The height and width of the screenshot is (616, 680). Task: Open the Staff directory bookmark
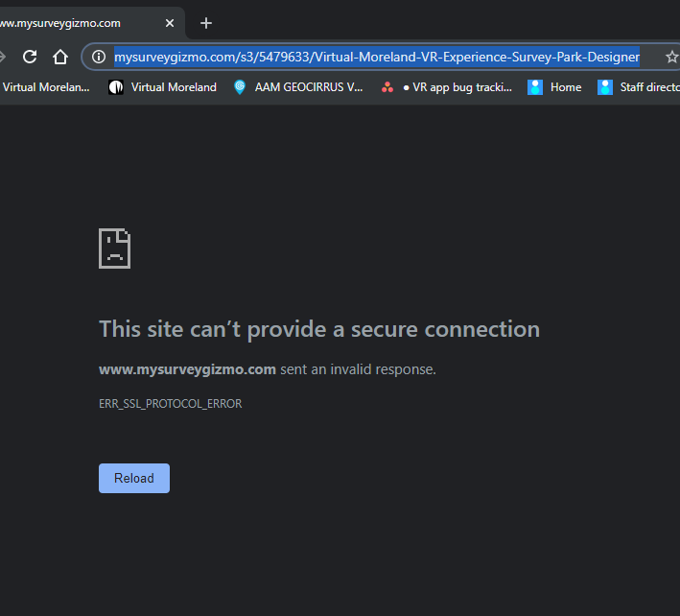pos(639,87)
